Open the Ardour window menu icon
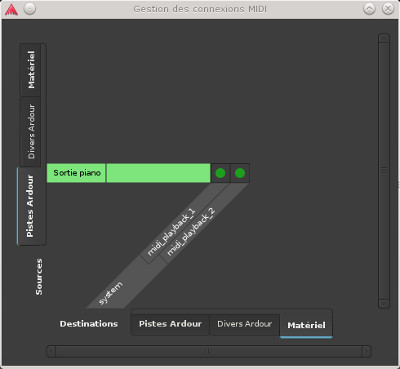Screen dimensions: 400x369 (x=11, y=9)
